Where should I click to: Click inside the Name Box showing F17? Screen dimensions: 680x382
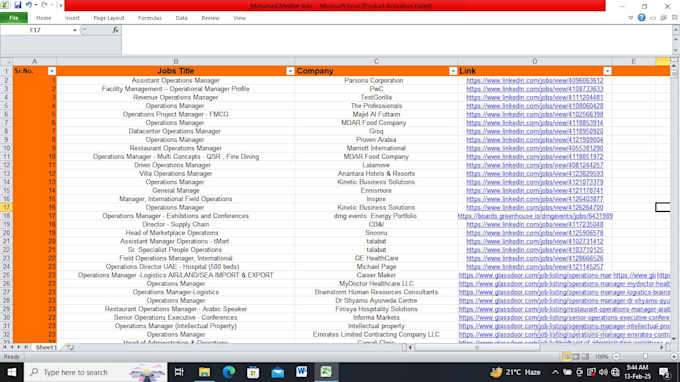tap(36, 30)
